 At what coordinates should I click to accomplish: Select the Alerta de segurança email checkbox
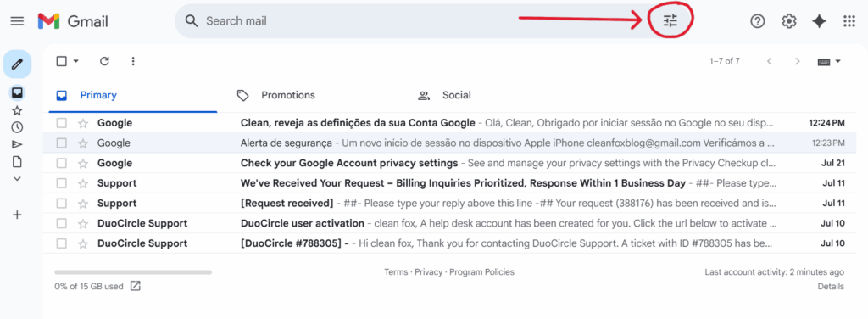[61, 143]
